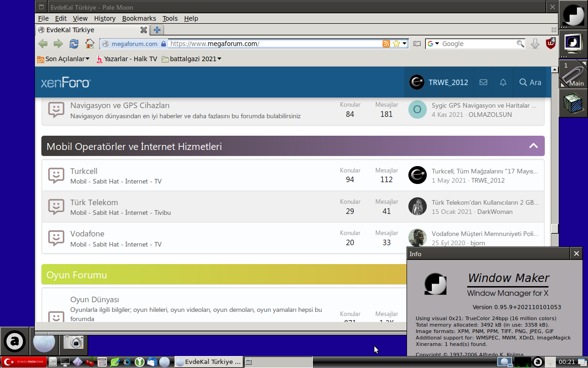The image size is (588, 368).
Task: Open TRWE_2012 user account menu
Action: tap(439, 82)
